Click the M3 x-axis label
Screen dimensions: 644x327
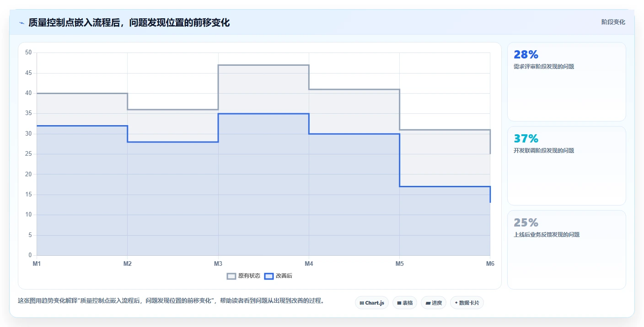pos(218,264)
